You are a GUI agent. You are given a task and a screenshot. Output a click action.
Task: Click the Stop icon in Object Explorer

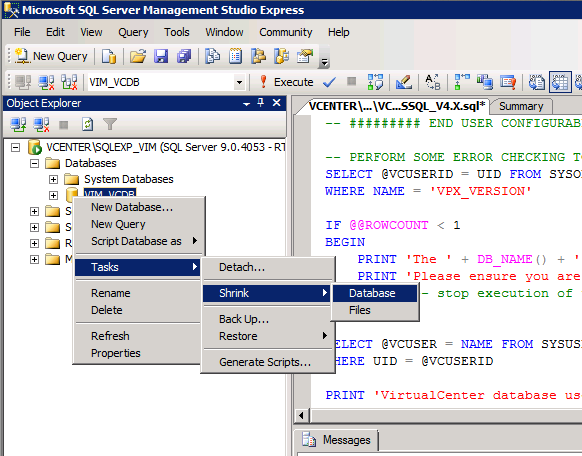64,125
